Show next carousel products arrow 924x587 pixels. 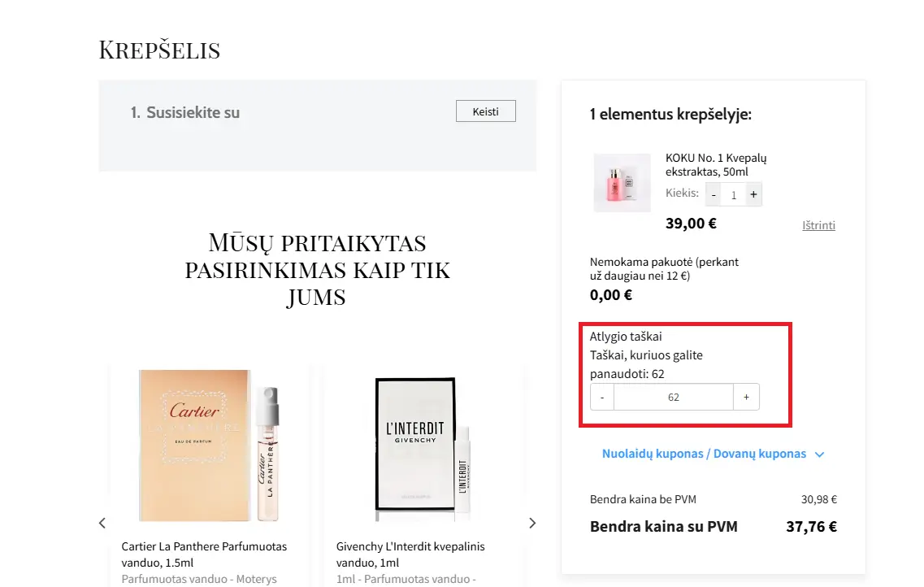pyautogui.click(x=532, y=523)
